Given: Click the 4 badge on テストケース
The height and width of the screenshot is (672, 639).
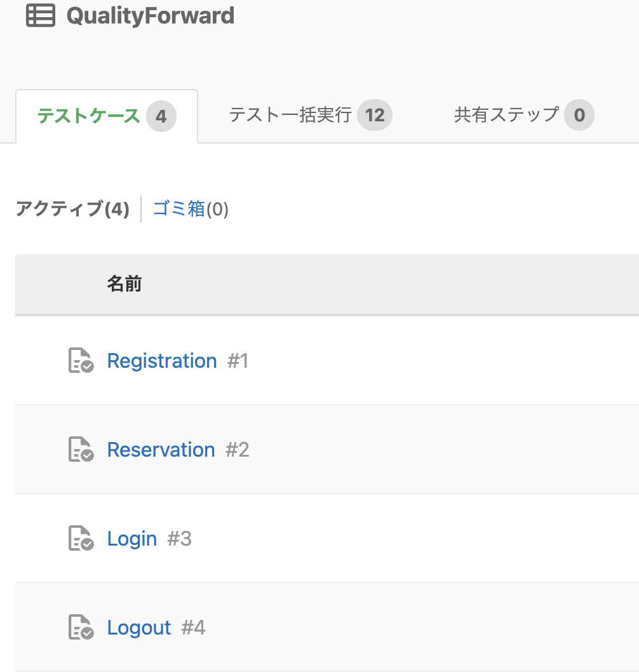Looking at the screenshot, I should coord(161,117).
